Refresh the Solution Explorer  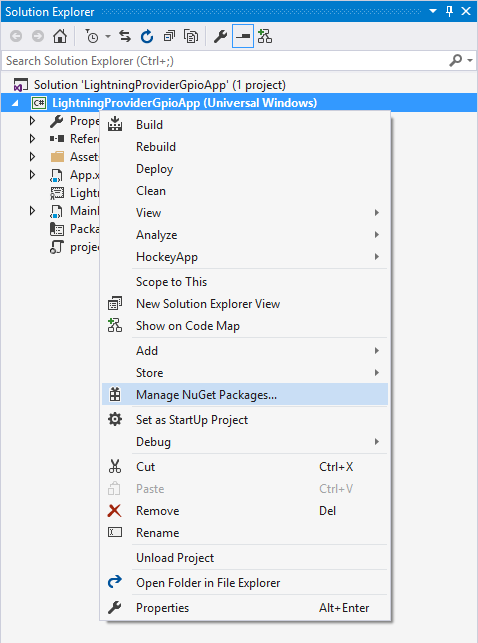pos(147,36)
